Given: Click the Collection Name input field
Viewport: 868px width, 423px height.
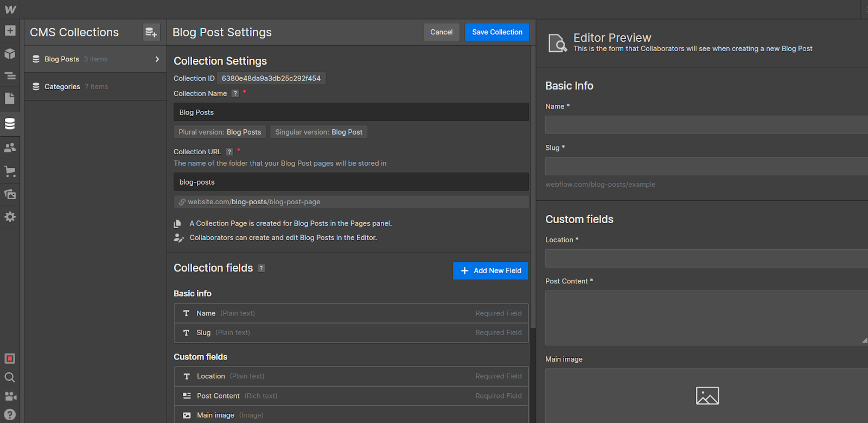Looking at the screenshot, I should 351,112.
